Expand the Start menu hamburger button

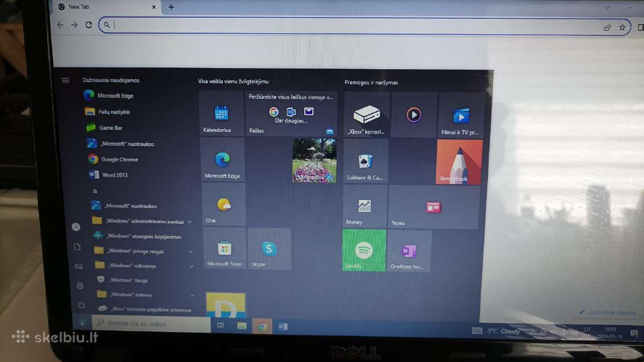[x=65, y=80]
